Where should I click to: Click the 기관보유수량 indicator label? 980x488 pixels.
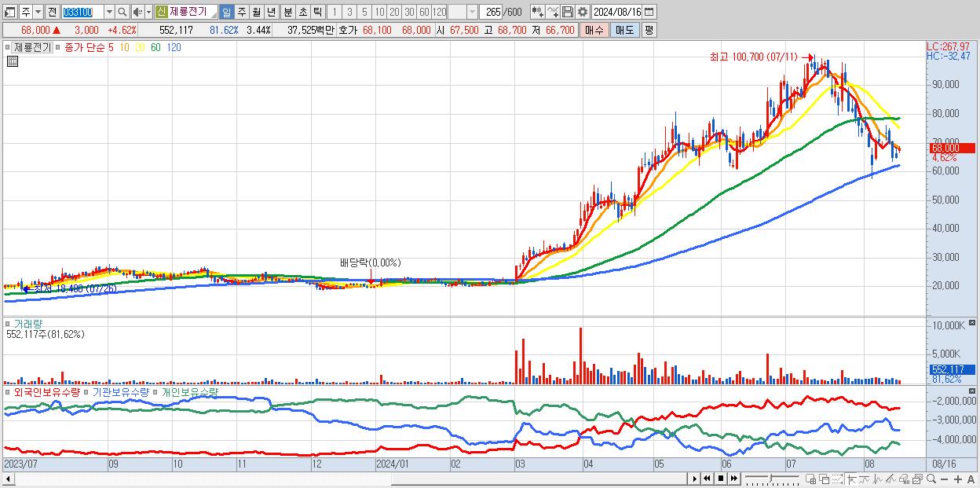point(120,391)
